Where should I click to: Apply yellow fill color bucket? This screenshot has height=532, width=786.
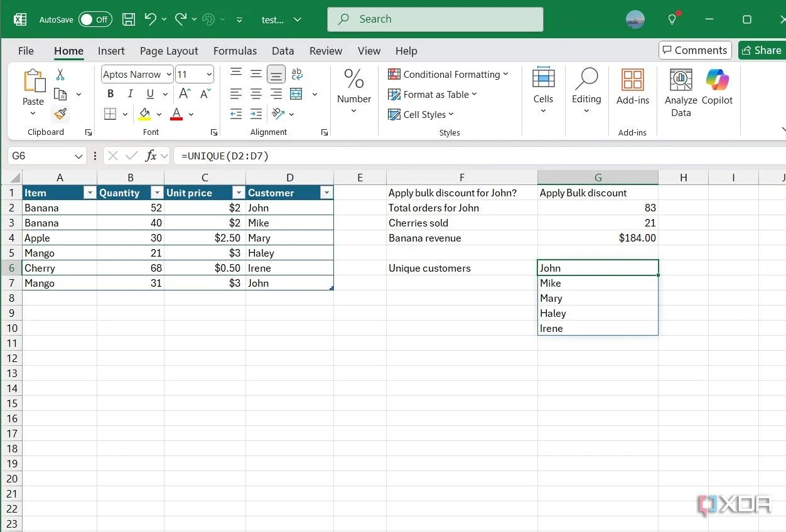pyautogui.click(x=145, y=114)
